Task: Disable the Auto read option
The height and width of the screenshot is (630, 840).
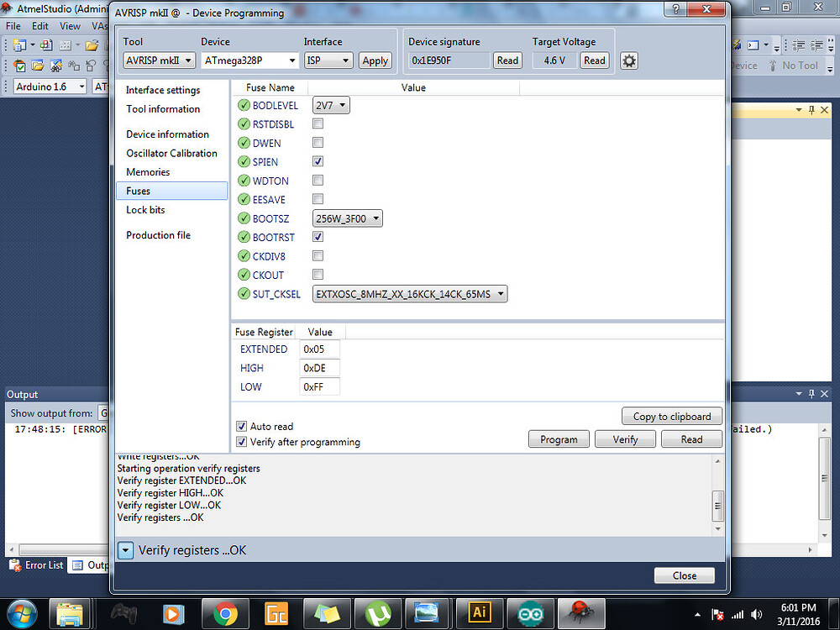Action: tap(241, 426)
